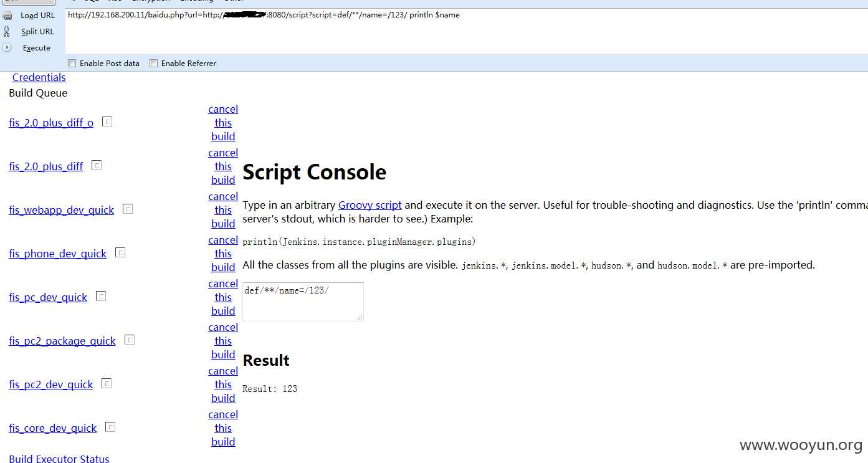The image size is (868, 463).
Task: Click the image icon beside fis_pc2_dev_quick
Action: tap(107, 383)
